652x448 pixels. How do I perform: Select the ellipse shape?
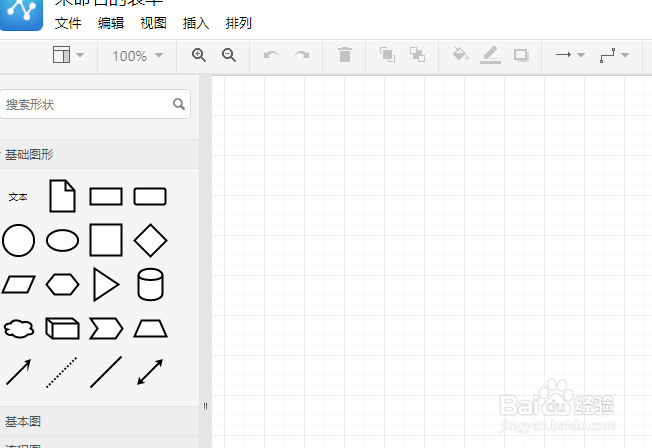click(62, 240)
